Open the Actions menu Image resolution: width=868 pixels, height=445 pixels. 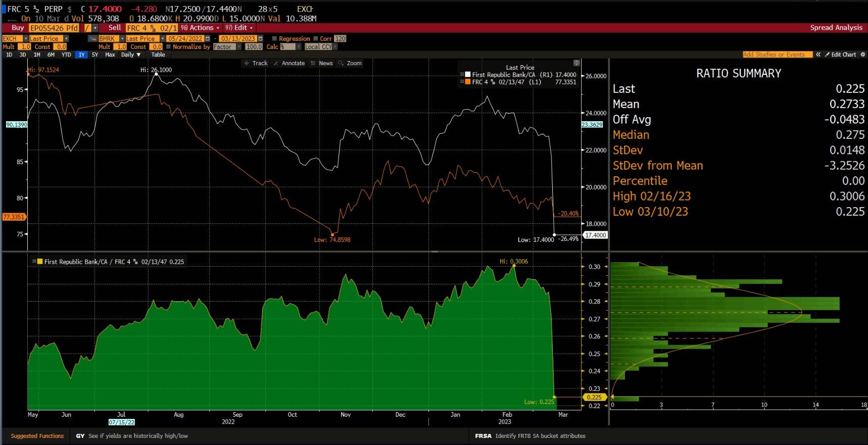200,28
